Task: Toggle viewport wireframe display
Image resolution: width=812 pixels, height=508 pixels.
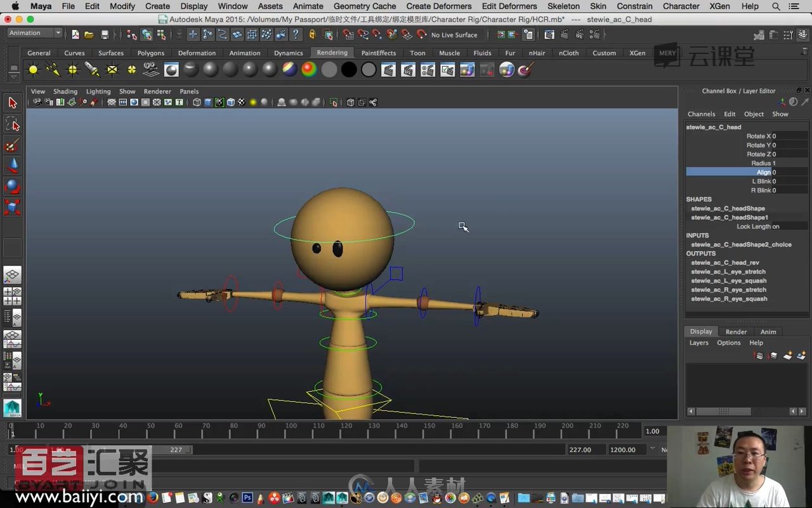Action: click(197, 102)
